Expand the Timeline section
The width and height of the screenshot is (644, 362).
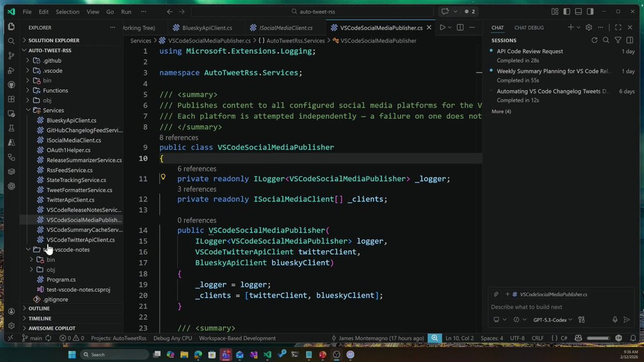point(72,319)
